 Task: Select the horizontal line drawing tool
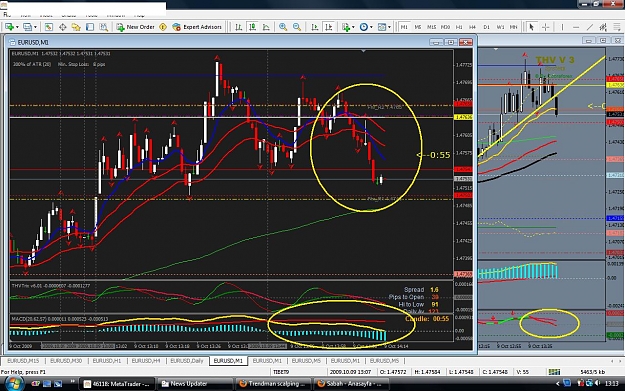(x=576, y=27)
